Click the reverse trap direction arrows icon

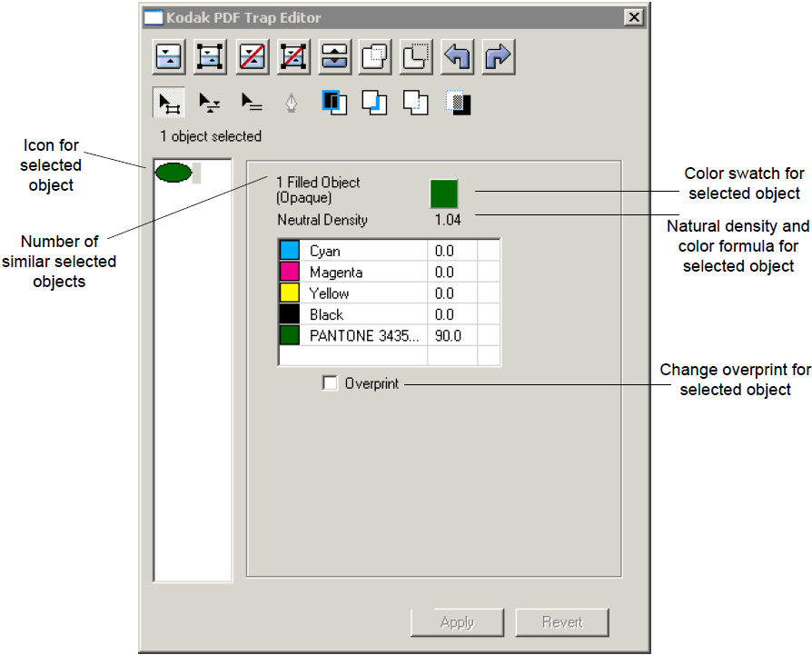click(336, 56)
